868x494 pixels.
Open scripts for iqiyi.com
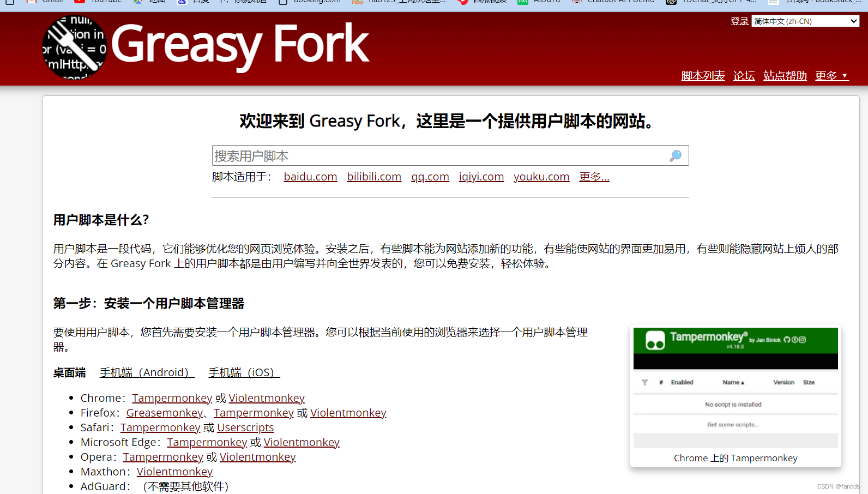click(x=481, y=177)
